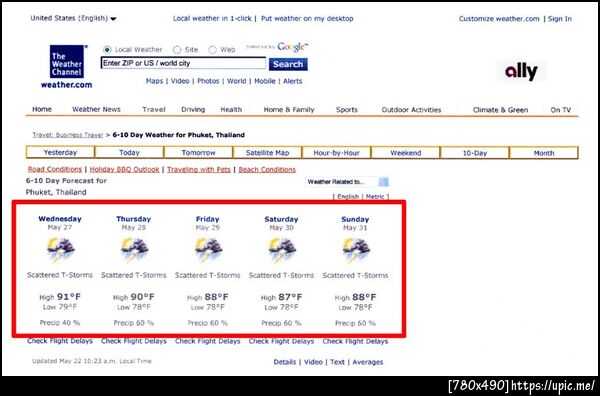Open the Text forecast link
Screen dimensions: 600x396
338,362
